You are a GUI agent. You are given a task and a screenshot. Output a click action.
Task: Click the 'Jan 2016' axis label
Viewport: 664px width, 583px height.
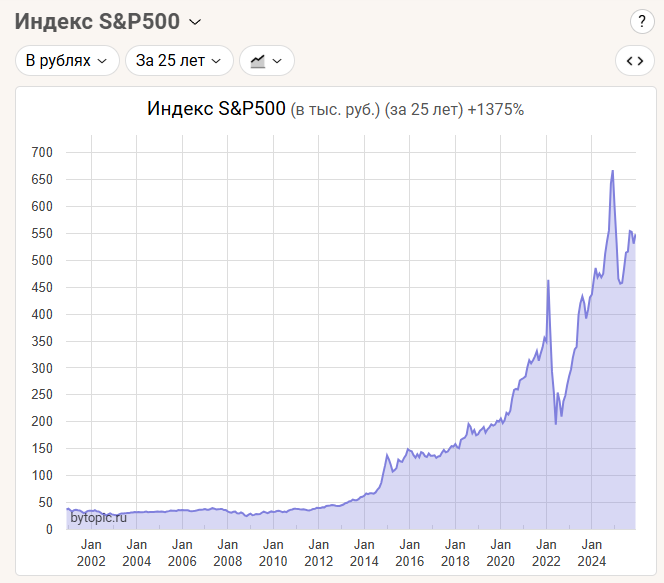click(409, 553)
